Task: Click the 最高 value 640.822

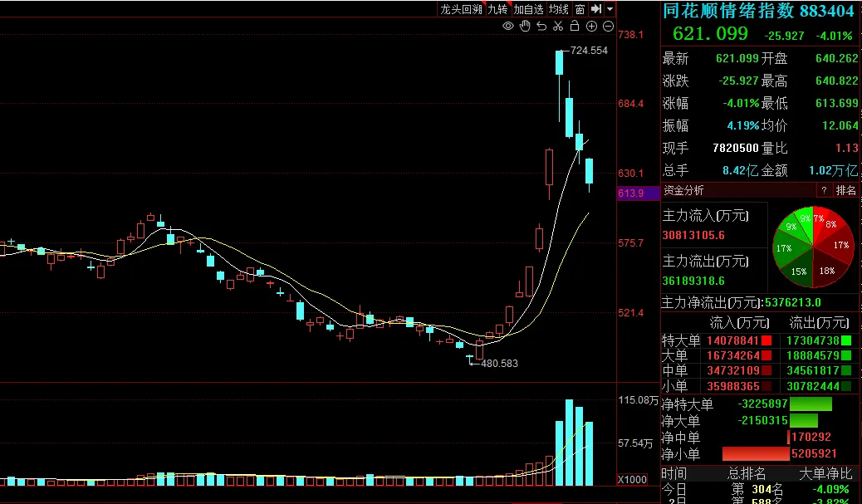Action: (837, 81)
